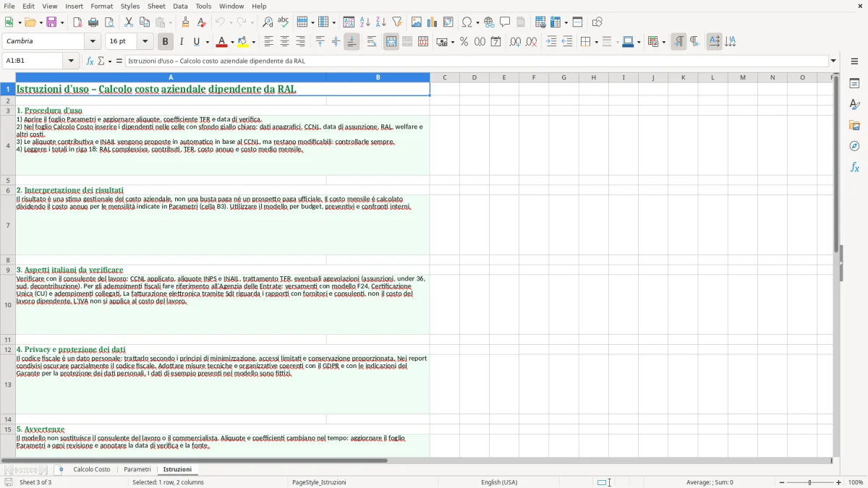The image size is (868, 488).
Task: Expand the Name Box dropdown
Action: [x=72, y=61]
